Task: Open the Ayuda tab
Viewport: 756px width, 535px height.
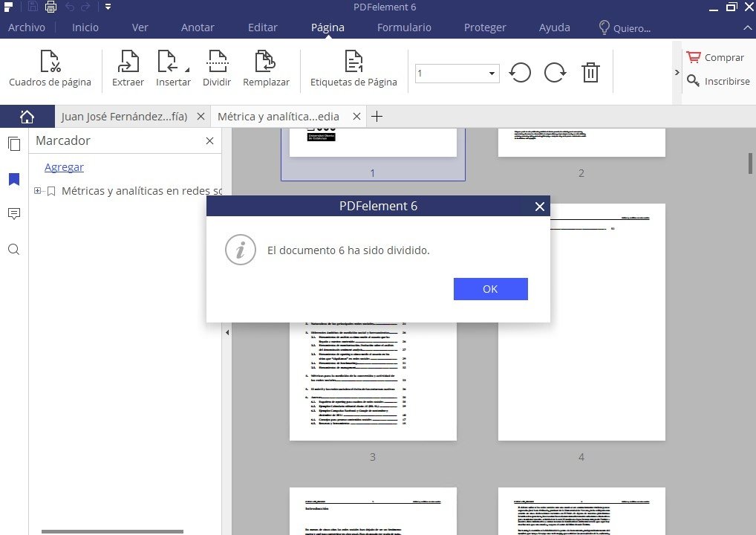Action: (x=555, y=27)
